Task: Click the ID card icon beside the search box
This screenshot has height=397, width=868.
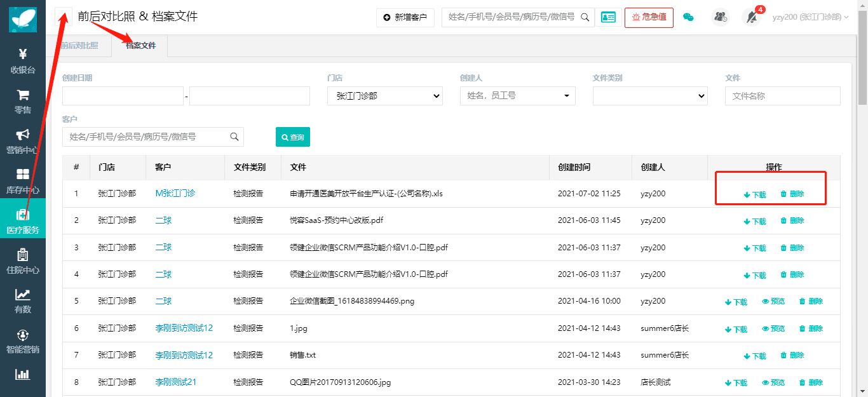Action: [608, 17]
